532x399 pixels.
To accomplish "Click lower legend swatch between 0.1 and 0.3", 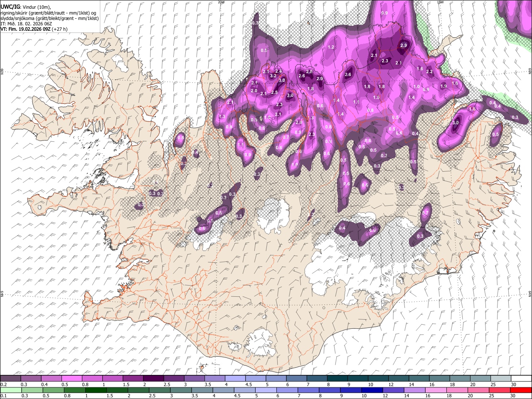I will 10,390.
